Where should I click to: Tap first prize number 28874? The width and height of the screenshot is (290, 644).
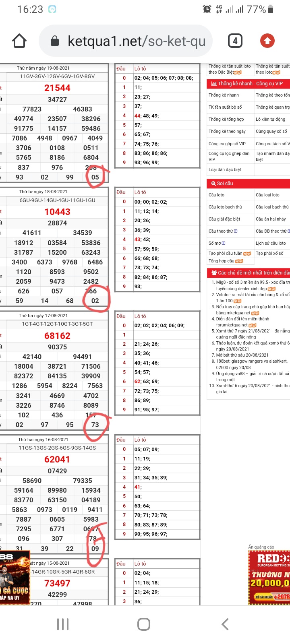[57, 223]
